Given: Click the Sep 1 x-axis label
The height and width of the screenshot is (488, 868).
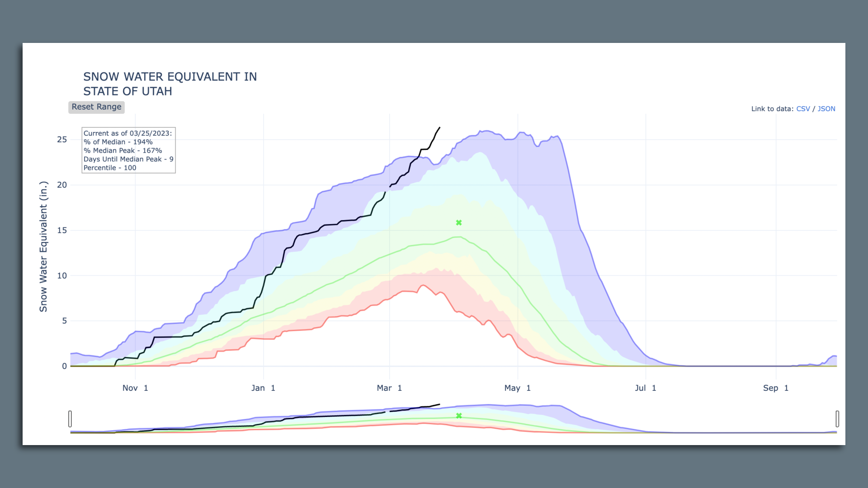Looking at the screenshot, I should tap(776, 388).
